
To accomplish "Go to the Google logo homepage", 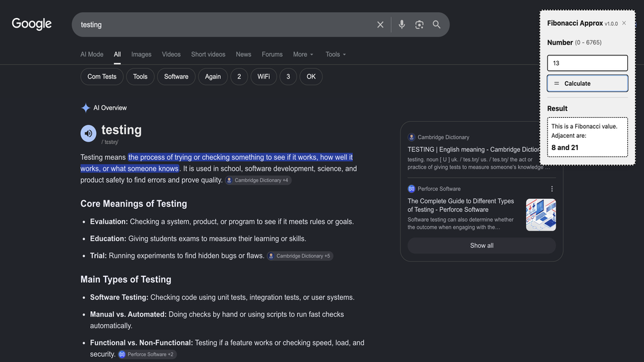I will coord(32,24).
